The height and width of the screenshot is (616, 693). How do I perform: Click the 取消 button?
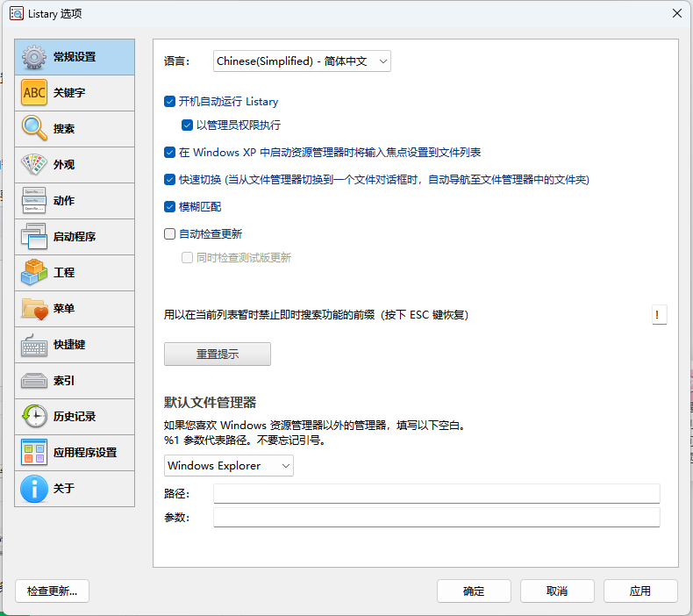[557, 591]
